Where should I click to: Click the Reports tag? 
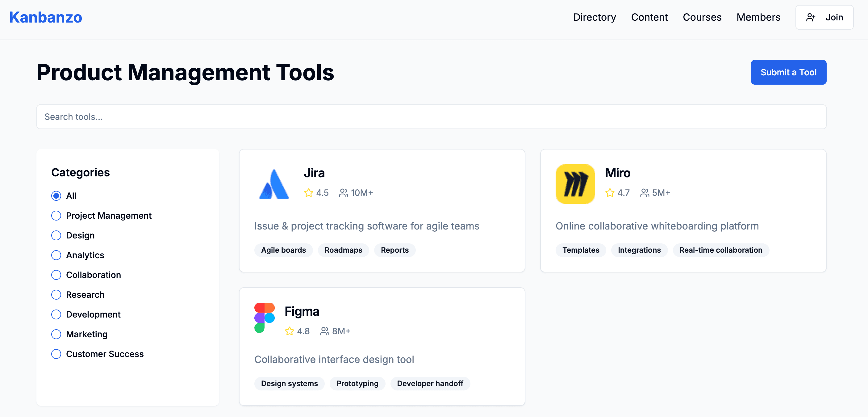tap(394, 250)
